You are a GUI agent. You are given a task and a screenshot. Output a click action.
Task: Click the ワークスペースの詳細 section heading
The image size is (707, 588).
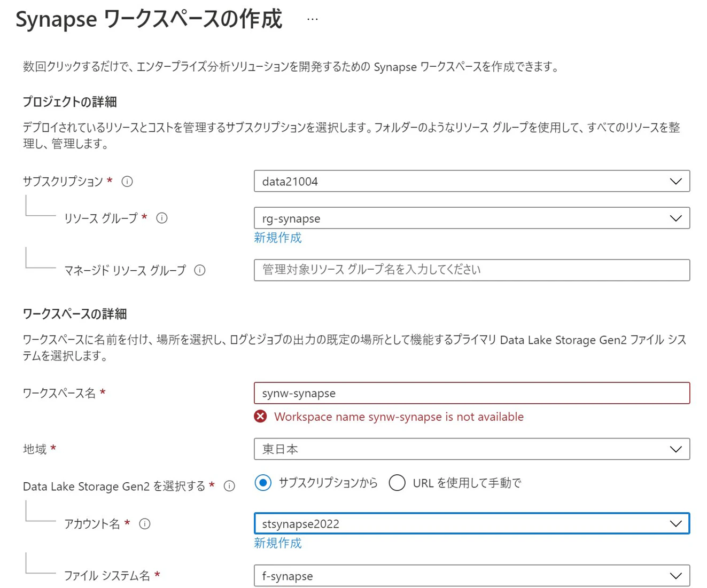pos(75,313)
